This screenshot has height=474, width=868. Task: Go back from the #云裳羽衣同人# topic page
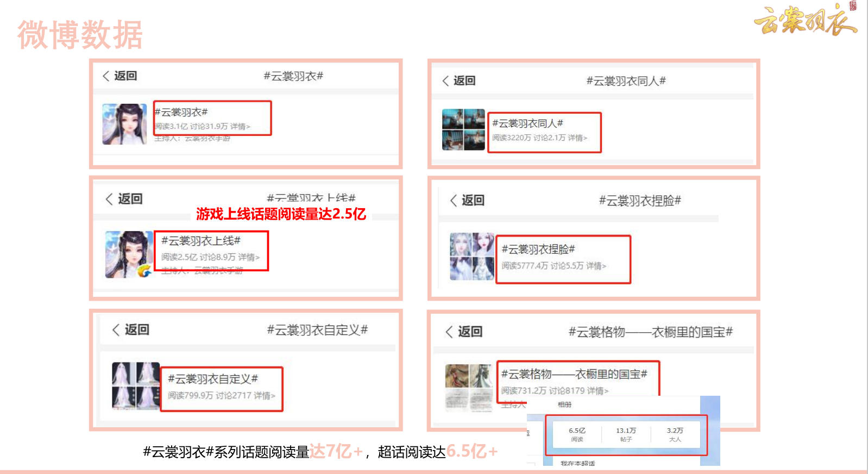coord(459,80)
